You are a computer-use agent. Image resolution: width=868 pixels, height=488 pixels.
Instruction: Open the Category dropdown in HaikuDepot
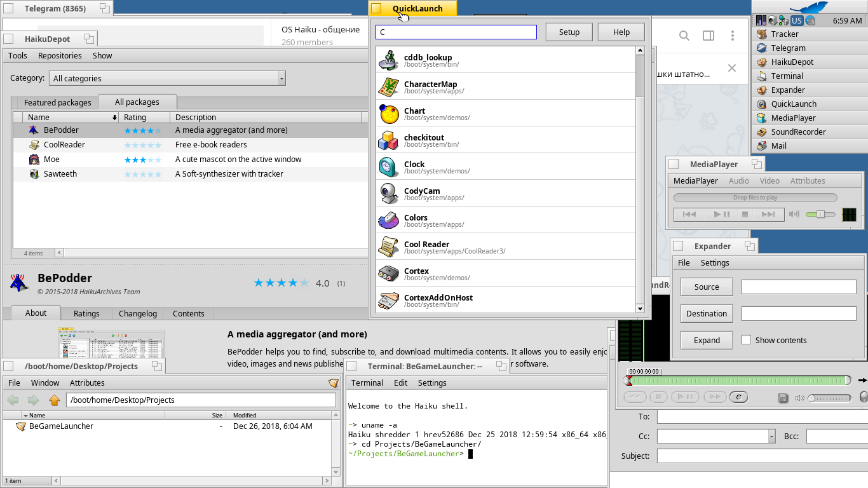167,78
